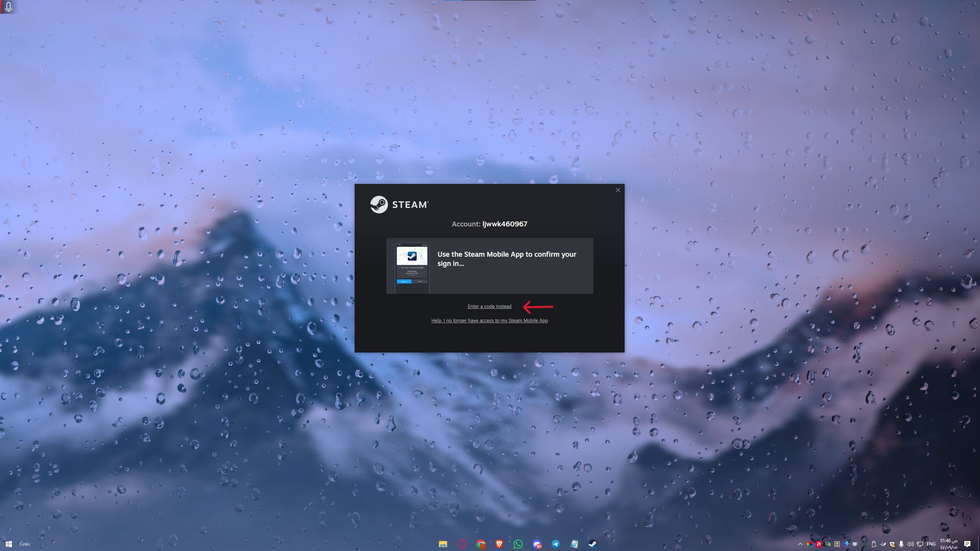
Task: Open Notepad from the taskbar
Action: [x=574, y=544]
